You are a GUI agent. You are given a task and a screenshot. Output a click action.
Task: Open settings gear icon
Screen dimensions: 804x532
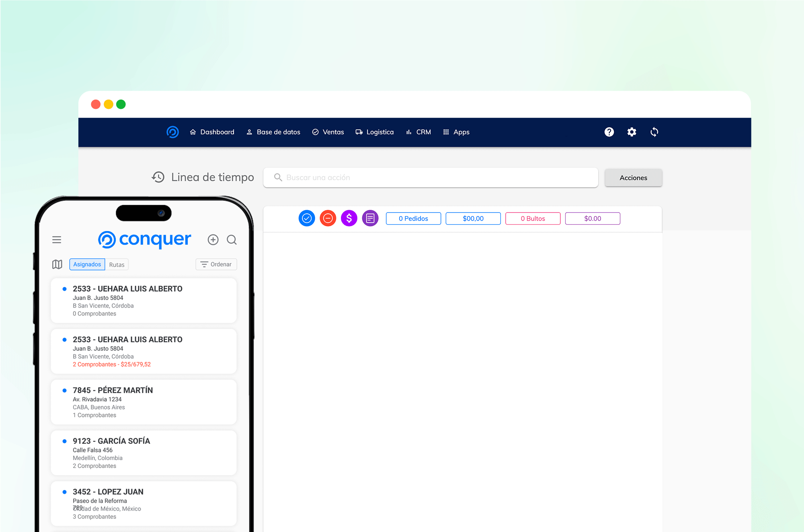[632, 132]
